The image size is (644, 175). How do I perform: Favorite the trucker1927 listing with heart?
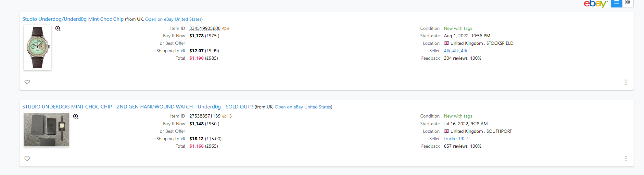pyautogui.click(x=27, y=159)
